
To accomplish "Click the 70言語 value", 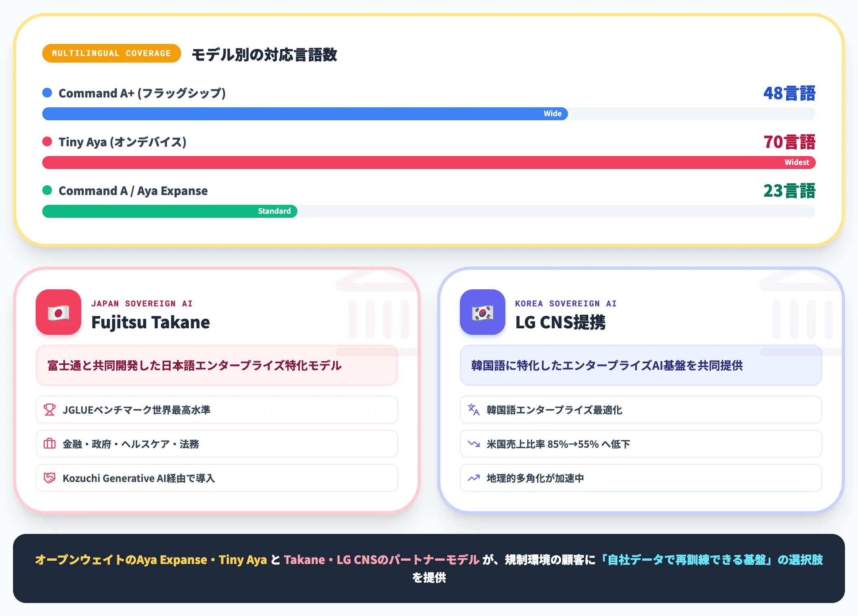I will (789, 142).
